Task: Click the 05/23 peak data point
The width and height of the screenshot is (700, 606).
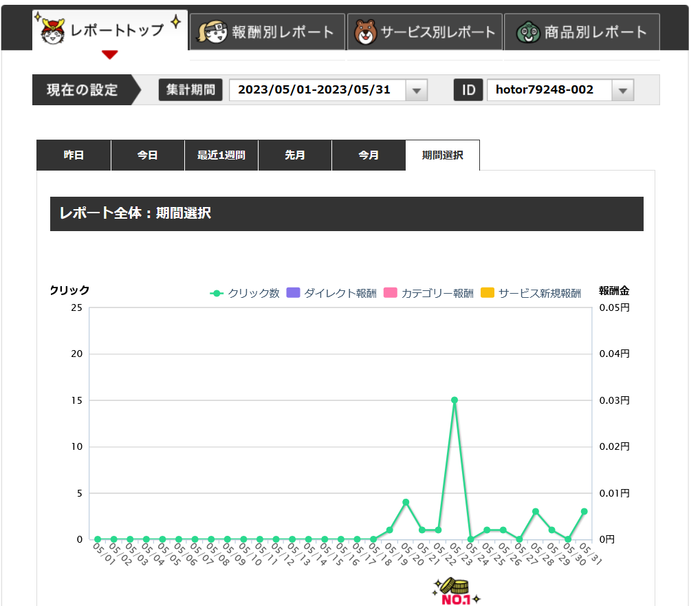Action: click(455, 400)
